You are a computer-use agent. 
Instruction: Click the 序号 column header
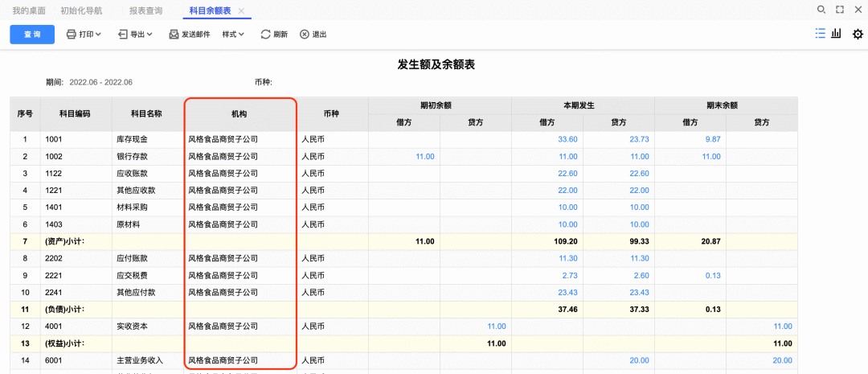25,113
